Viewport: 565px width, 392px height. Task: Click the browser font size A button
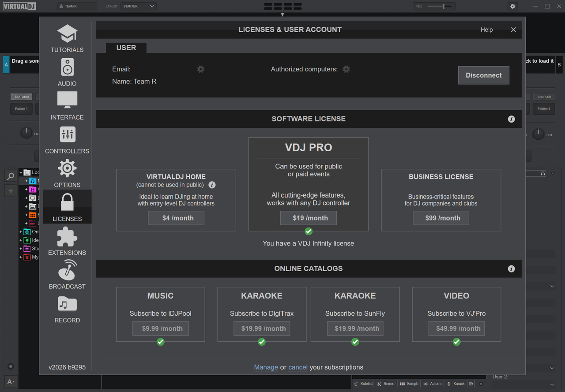coord(11,381)
